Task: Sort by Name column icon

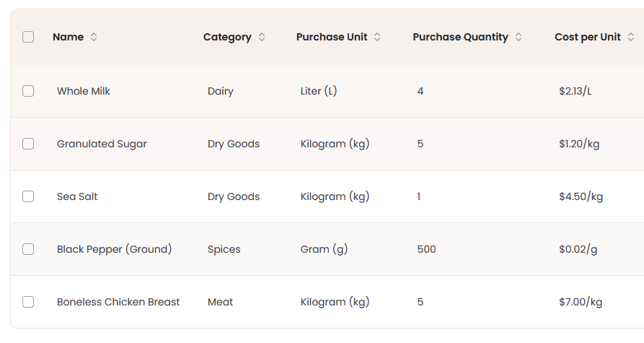Action: (x=94, y=37)
